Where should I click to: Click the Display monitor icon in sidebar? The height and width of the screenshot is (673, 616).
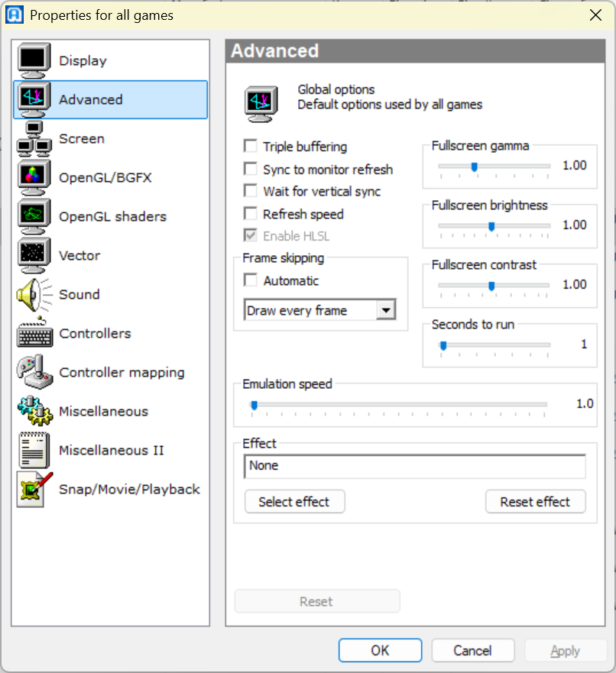pos(34,60)
